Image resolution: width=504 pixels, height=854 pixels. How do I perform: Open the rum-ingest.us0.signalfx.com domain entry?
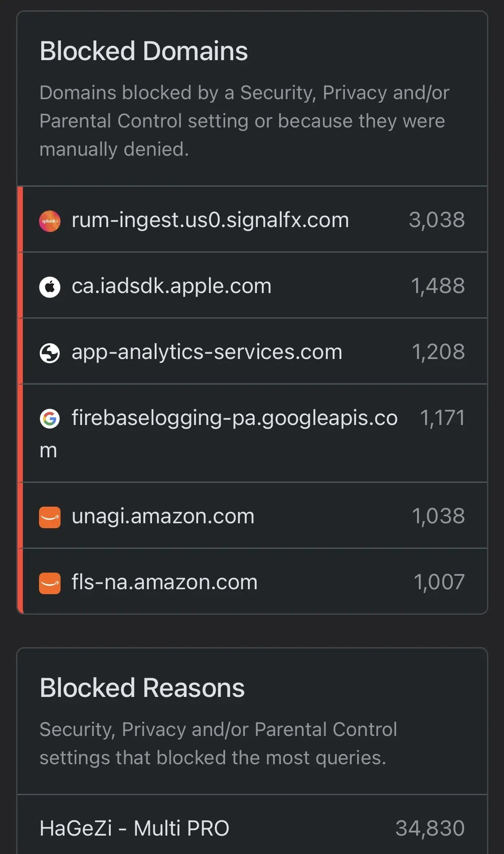210,220
